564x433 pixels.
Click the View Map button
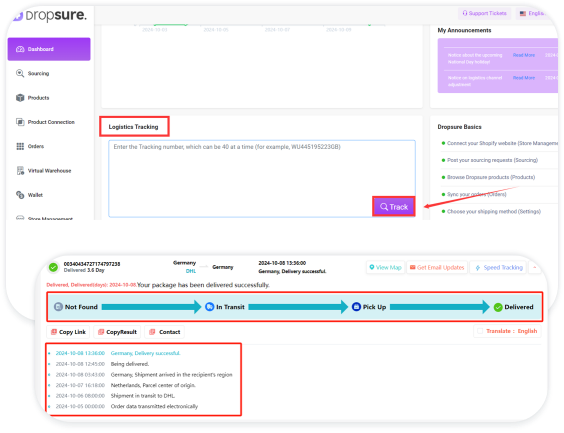click(x=385, y=267)
